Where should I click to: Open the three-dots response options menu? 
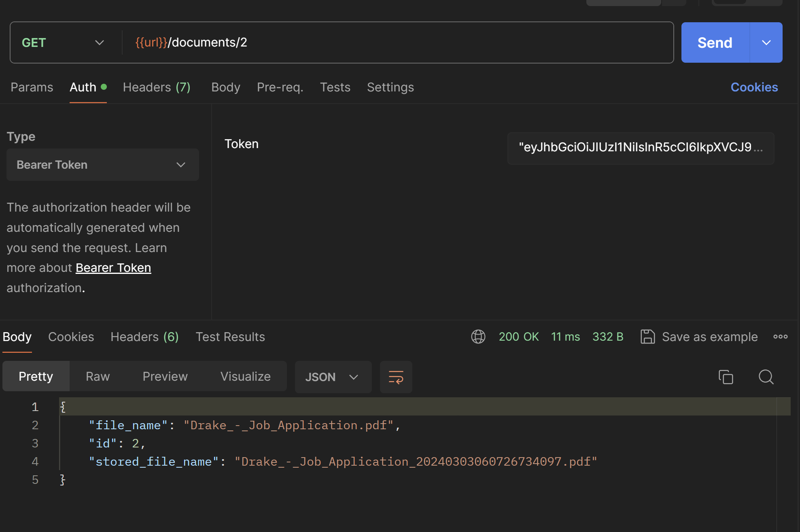tap(780, 337)
